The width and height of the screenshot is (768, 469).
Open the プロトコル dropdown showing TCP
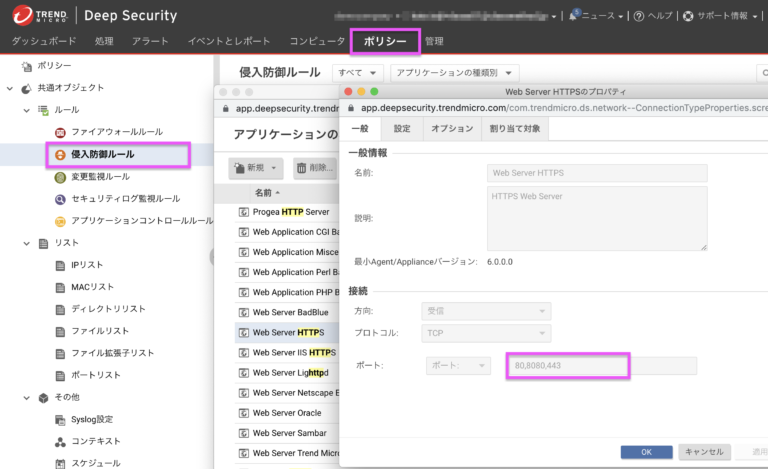pyautogui.click(x=486, y=333)
